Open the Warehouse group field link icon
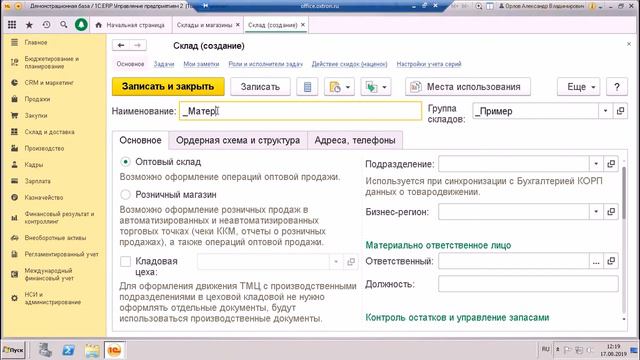The image size is (640, 360). [620, 111]
